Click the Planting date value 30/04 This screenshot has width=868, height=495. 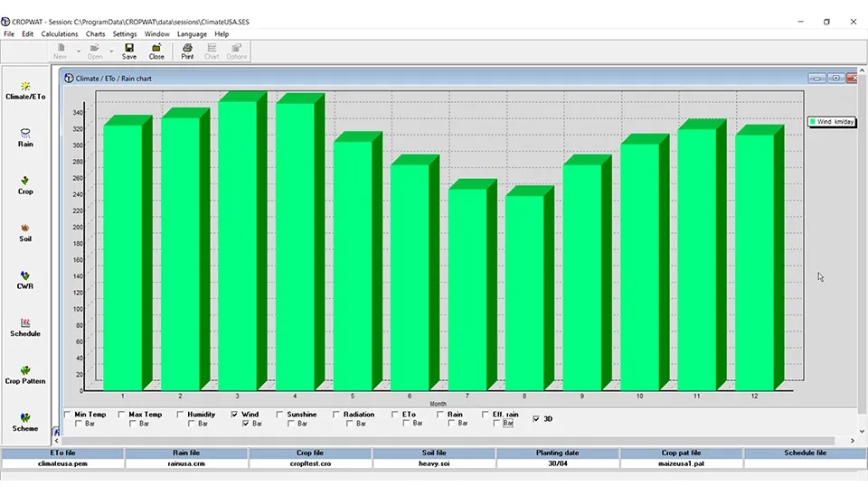(558, 463)
